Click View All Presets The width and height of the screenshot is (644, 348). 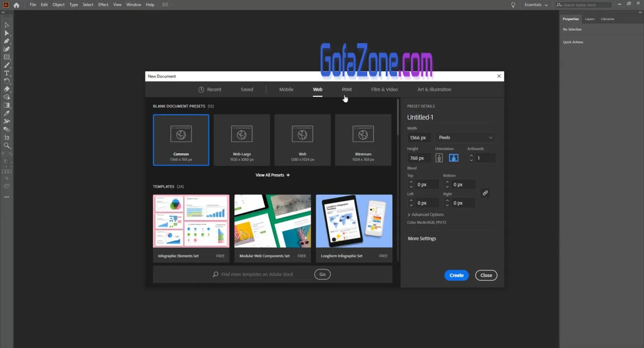tap(273, 175)
